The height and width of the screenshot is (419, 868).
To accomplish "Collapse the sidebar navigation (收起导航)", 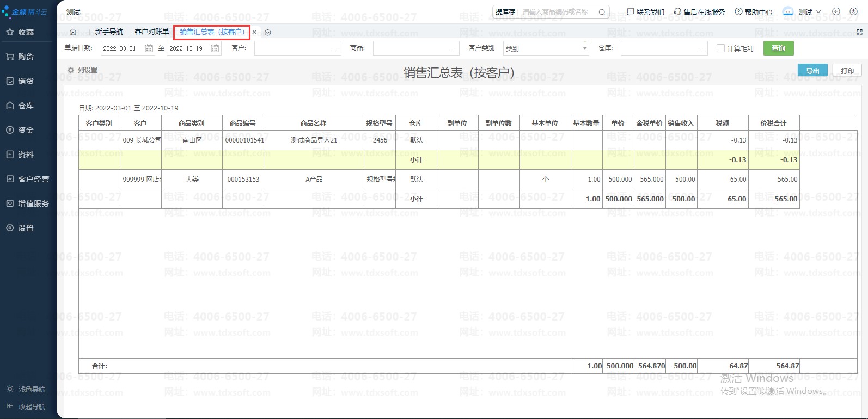I will tap(26, 406).
